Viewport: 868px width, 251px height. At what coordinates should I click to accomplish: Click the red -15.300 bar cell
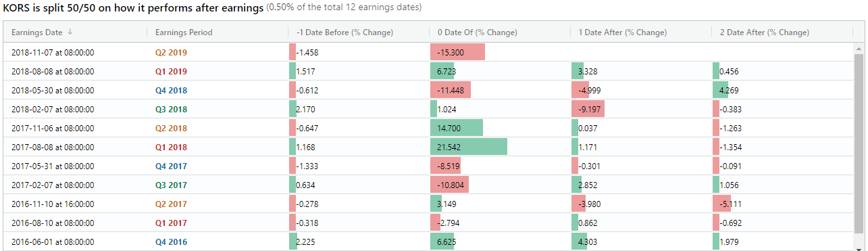pos(457,52)
